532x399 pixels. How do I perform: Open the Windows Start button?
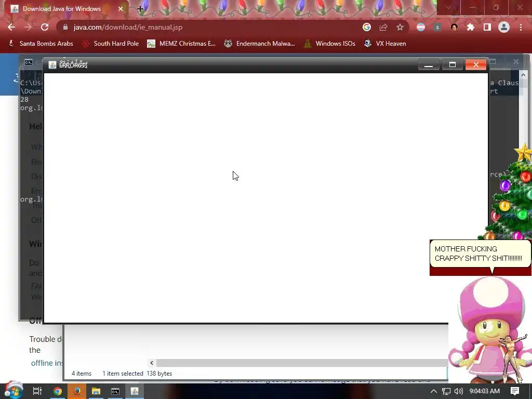point(13,391)
